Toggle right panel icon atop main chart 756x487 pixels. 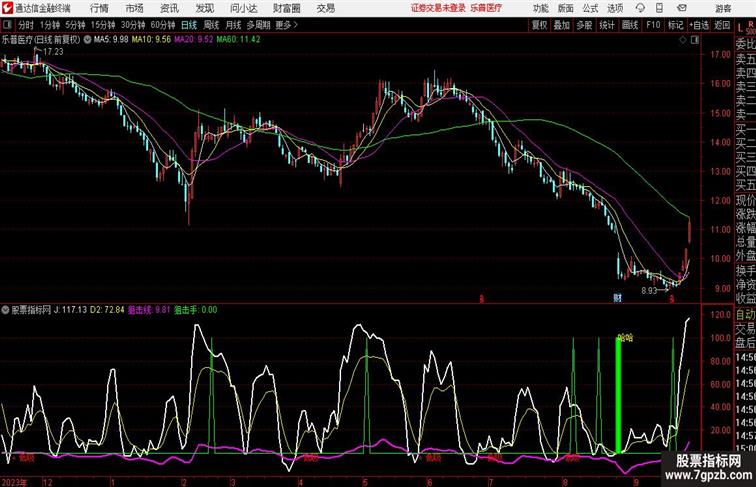pyautogui.click(x=695, y=40)
